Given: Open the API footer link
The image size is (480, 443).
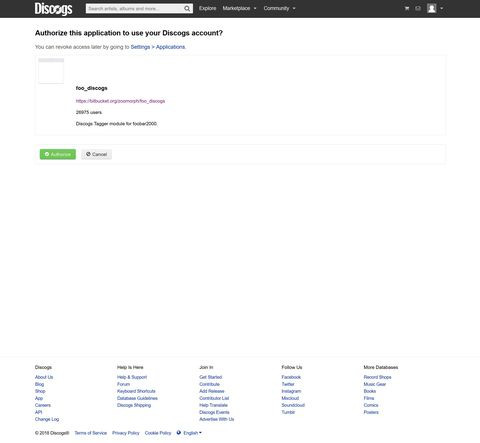Looking at the screenshot, I should pos(39,412).
